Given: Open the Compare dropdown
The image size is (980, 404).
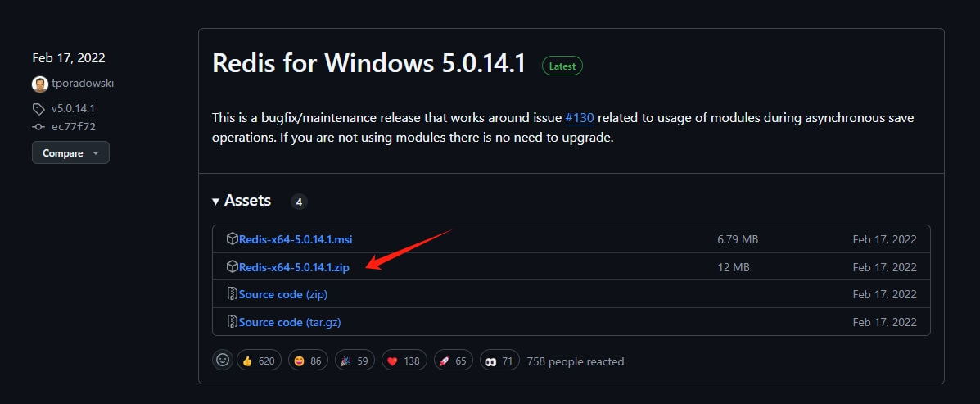Looking at the screenshot, I should pos(70,152).
